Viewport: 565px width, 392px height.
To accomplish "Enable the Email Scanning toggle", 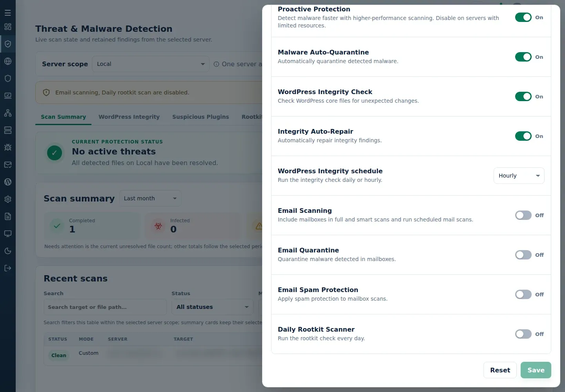I will coord(523,215).
